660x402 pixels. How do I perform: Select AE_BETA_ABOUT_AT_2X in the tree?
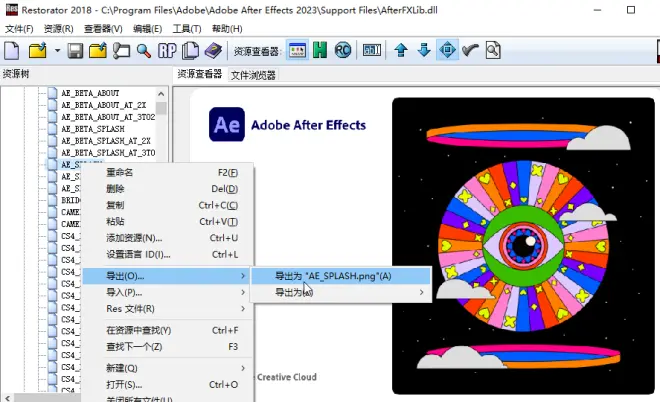pyautogui.click(x=104, y=105)
